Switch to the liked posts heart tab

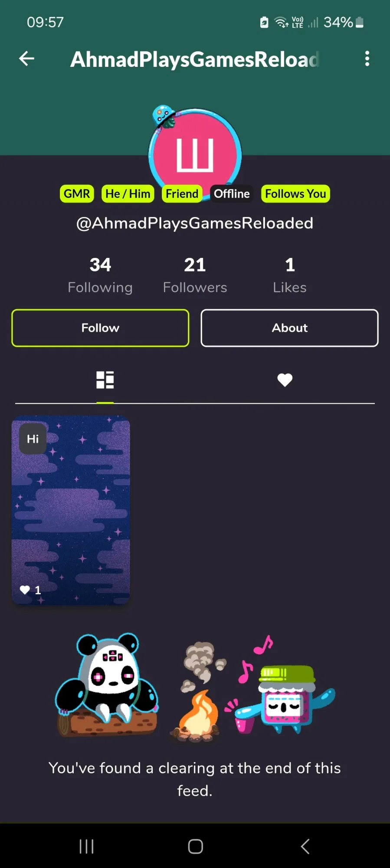(285, 380)
